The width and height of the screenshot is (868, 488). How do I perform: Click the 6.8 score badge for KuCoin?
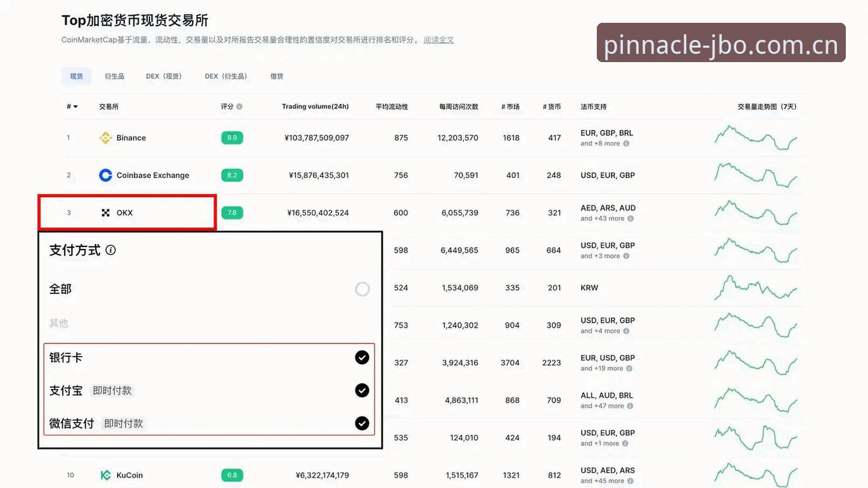(232, 475)
